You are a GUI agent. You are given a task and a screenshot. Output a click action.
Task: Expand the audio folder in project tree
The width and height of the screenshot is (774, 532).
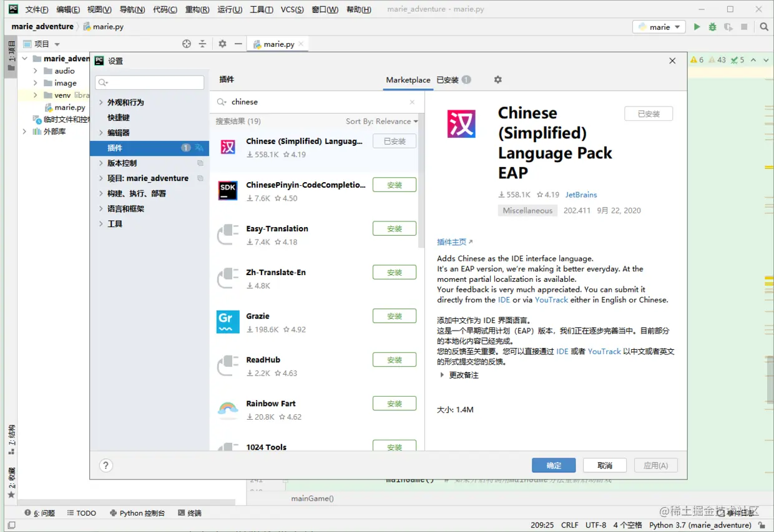[36, 71]
